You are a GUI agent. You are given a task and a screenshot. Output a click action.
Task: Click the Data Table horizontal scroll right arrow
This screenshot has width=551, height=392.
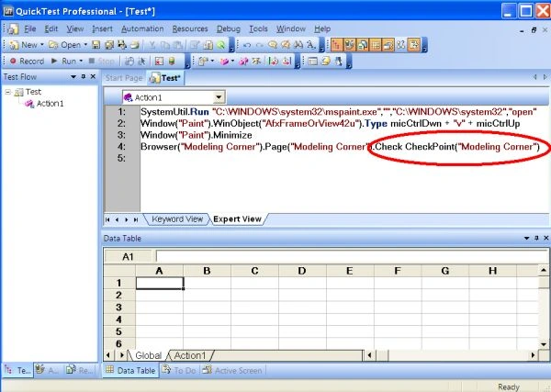coord(533,355)
